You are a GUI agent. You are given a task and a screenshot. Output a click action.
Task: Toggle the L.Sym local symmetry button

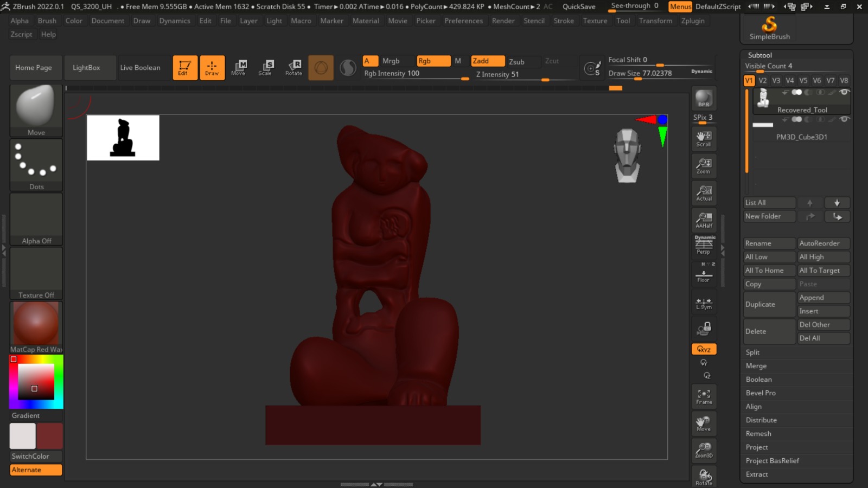704,304
